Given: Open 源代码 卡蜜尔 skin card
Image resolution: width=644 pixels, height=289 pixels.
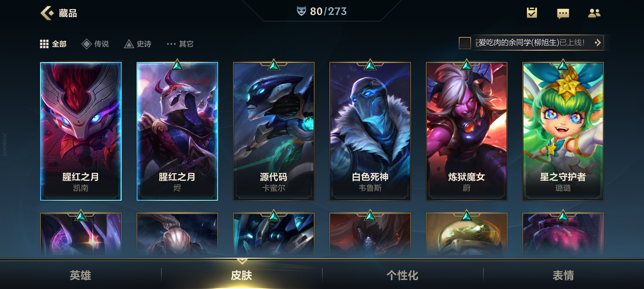Looking at the screenshot, I should 274,131.
